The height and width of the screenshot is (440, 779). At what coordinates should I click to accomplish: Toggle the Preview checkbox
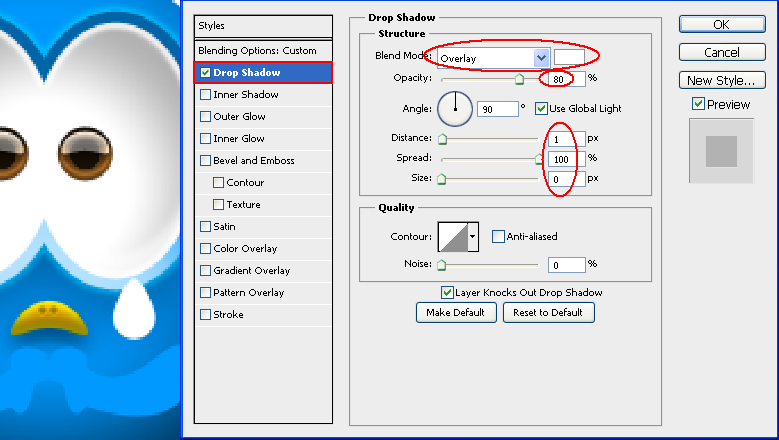click(x=698, y=104)
